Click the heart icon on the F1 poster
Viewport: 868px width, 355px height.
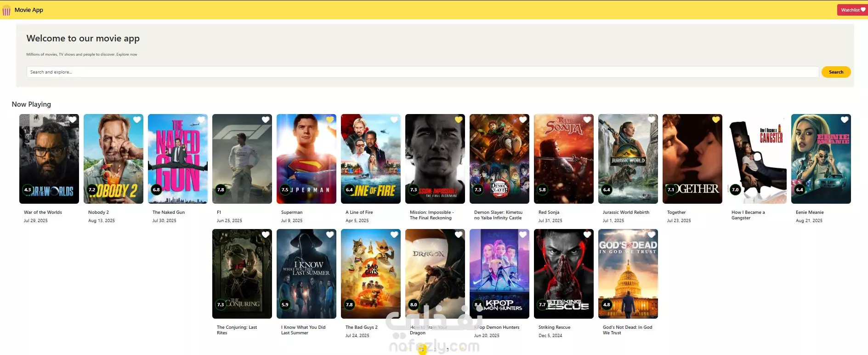tap(266, 120)
